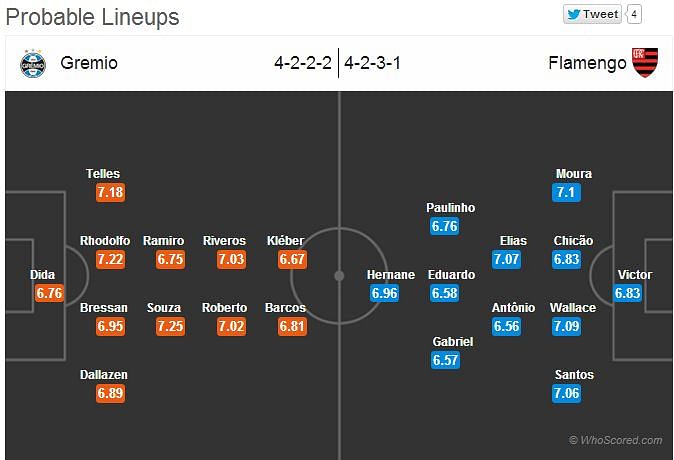Select Dida's 6.76 rating badge
Viewport: 674px width, 460px height.
tap(49, 293)
